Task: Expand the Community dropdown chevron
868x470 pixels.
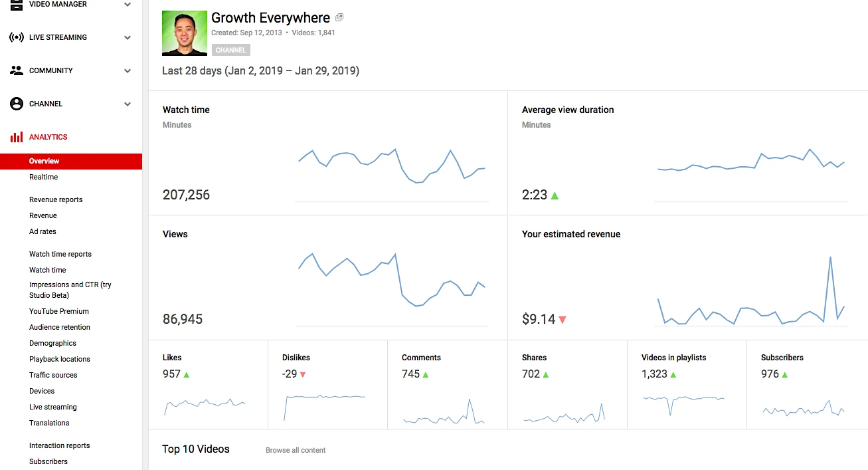Action: pyautogui.click(x=127, y=70)
